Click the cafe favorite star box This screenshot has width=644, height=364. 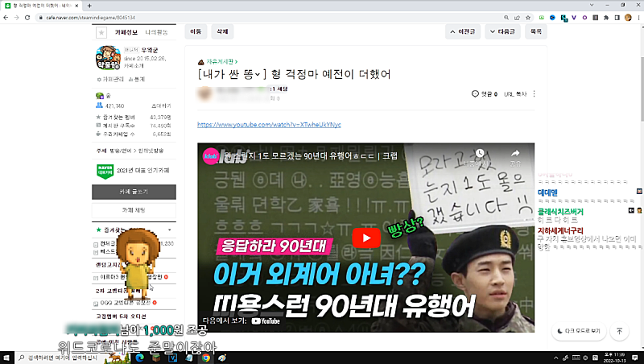101,32
